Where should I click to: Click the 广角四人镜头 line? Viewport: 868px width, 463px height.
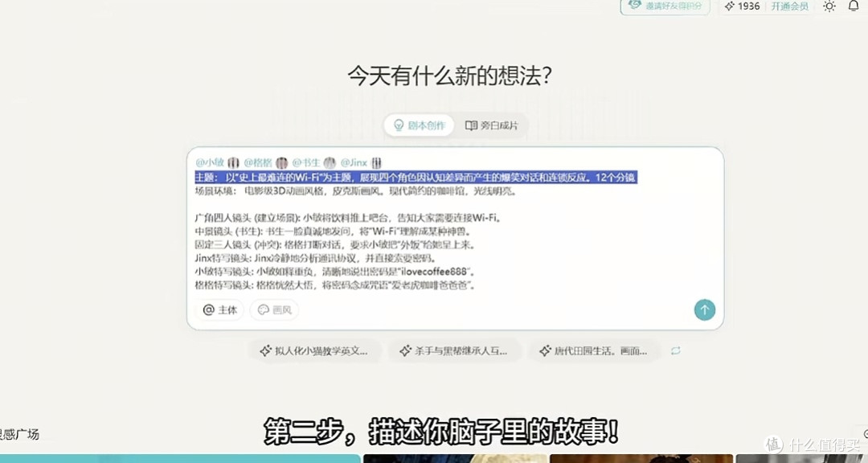point(348,218)
